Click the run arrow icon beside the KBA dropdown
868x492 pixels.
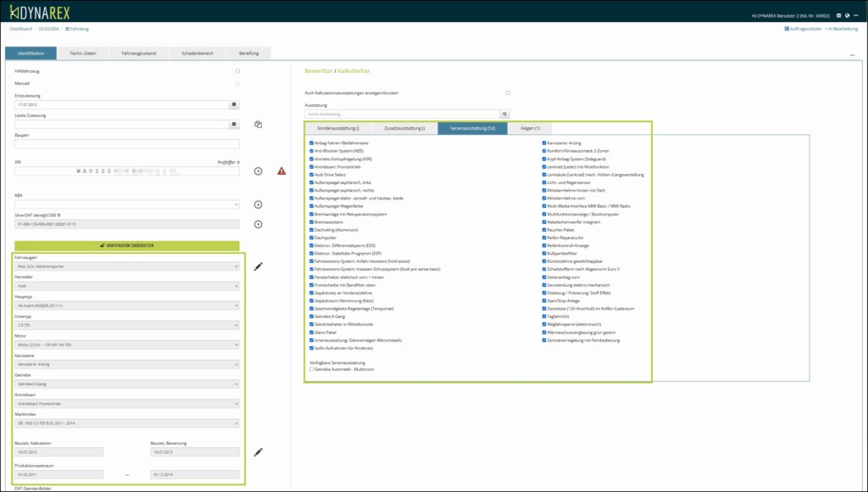259,204
